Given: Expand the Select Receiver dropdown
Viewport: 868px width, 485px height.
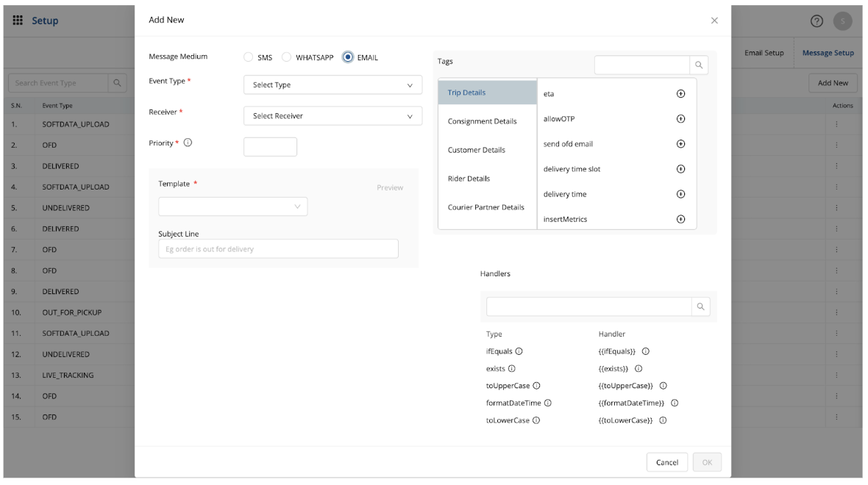Looking at the screenshot, I should tap(332, 116).
